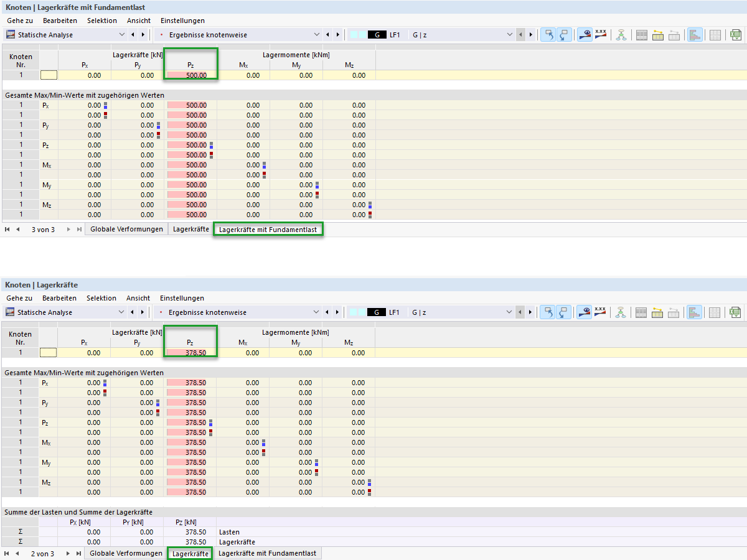Image resolution: width=747 pixels, height=560 pixels.
Task: Open result filter tree icon, Knoten | Lagerkräfte window
Action: (x=621, y=312)
